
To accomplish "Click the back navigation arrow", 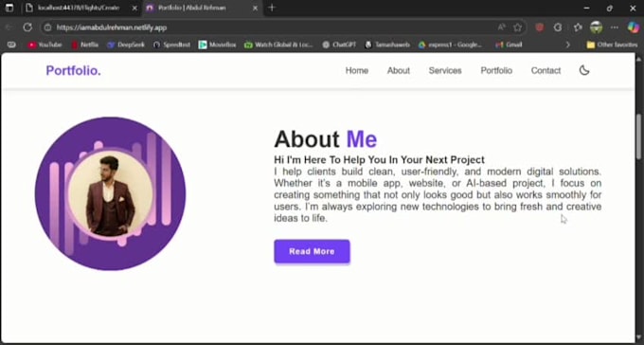I will (x=9, y=27).
